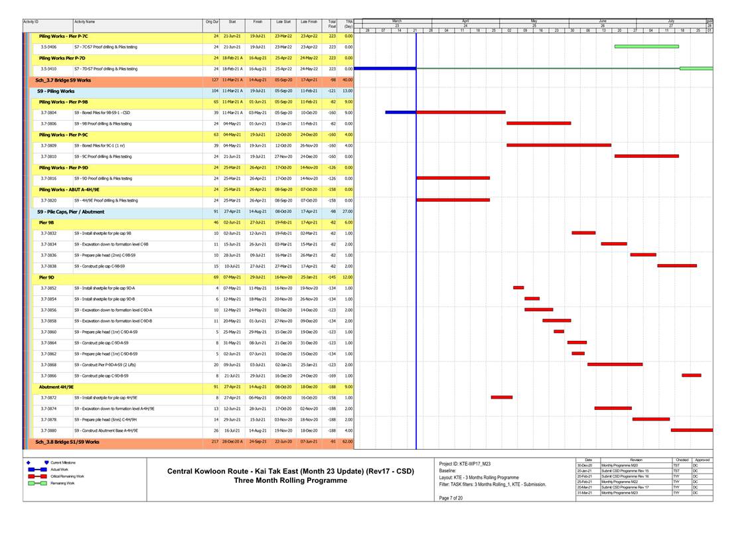This screenshot has height=534, width=756.
Task: Sort by the Activity ID column header
Action: click(31, 22)
